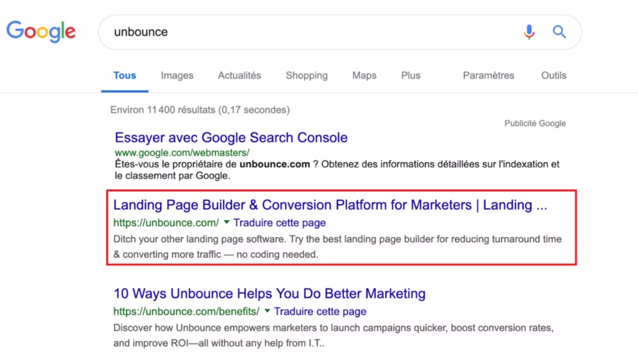Open Essayer avec Google Search Console link
Screen dimensions: 638x364
coord(231,138)
